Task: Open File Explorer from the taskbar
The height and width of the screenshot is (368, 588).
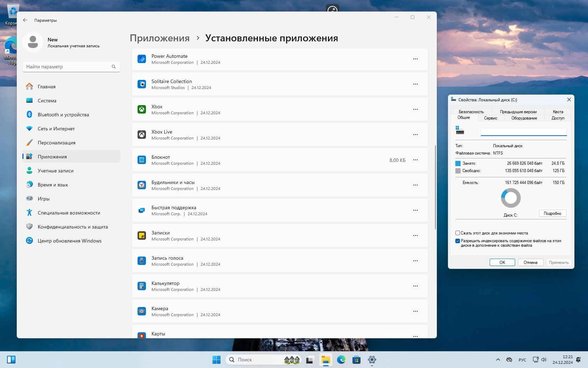Action: (326, 360)
